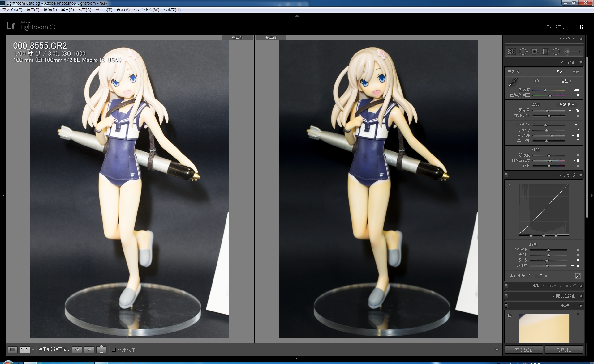Activate tone curve targeted adjustment tool
This screenshot has height=364, width=594.
pos(509,185)
